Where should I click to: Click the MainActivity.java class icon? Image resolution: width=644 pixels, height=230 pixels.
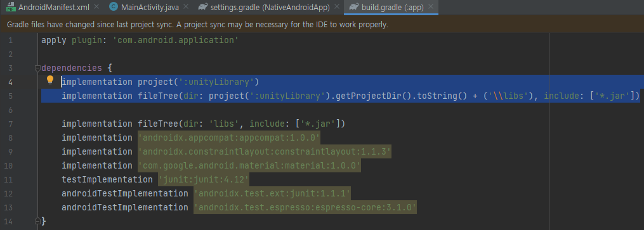(x=114, y=7)
